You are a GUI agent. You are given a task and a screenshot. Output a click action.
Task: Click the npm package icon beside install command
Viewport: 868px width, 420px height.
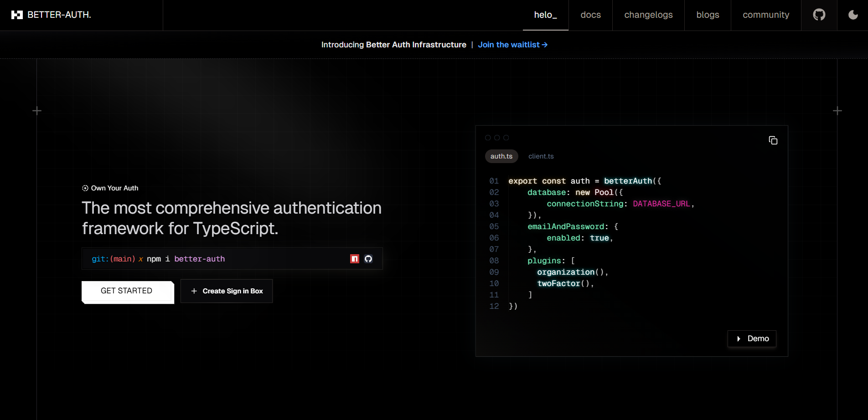(355, 259)
